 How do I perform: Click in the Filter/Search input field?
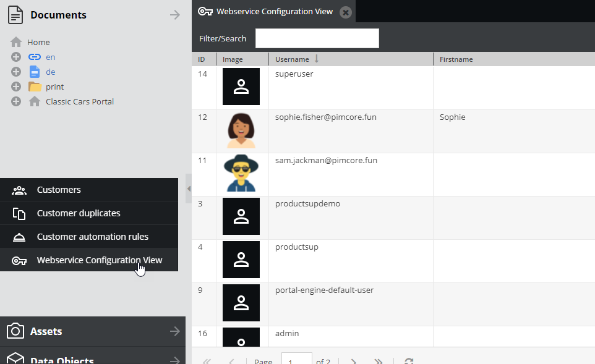pyautogui.click(x=317, y=38)
